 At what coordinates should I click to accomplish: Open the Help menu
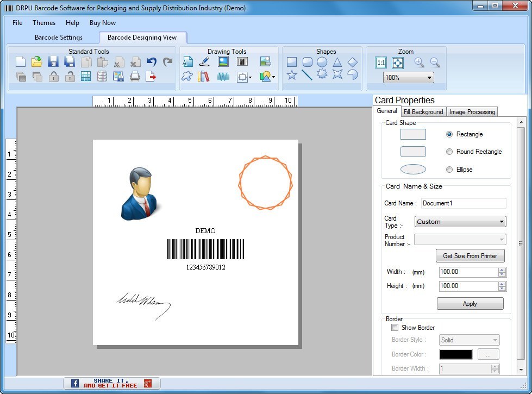coord(72,23)
